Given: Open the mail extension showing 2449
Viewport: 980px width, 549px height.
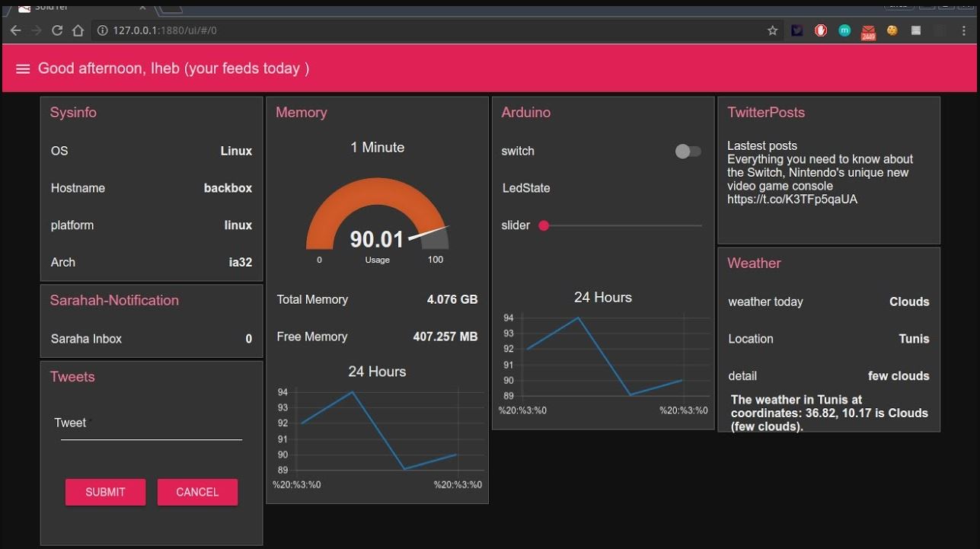Looking at the screenshot, I should pos(868,32).
